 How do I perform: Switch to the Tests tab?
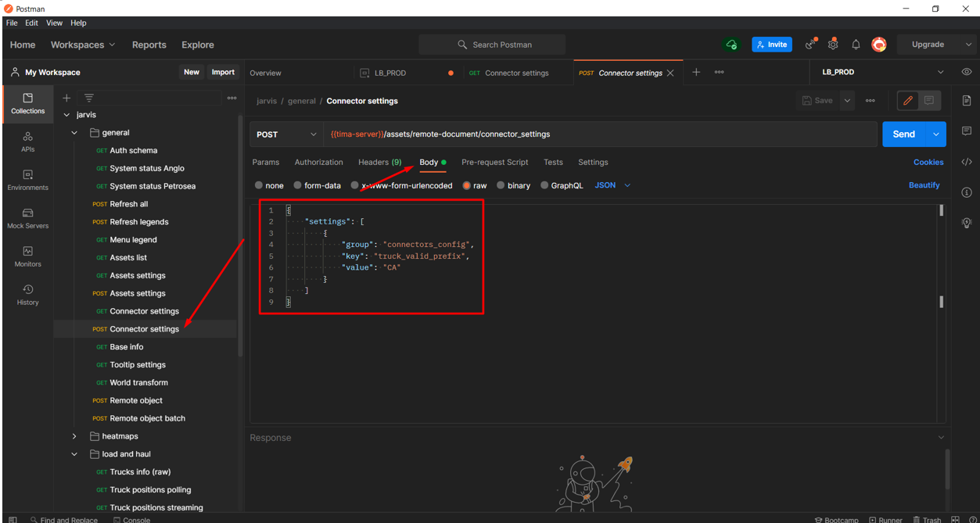tap(553, 162)
